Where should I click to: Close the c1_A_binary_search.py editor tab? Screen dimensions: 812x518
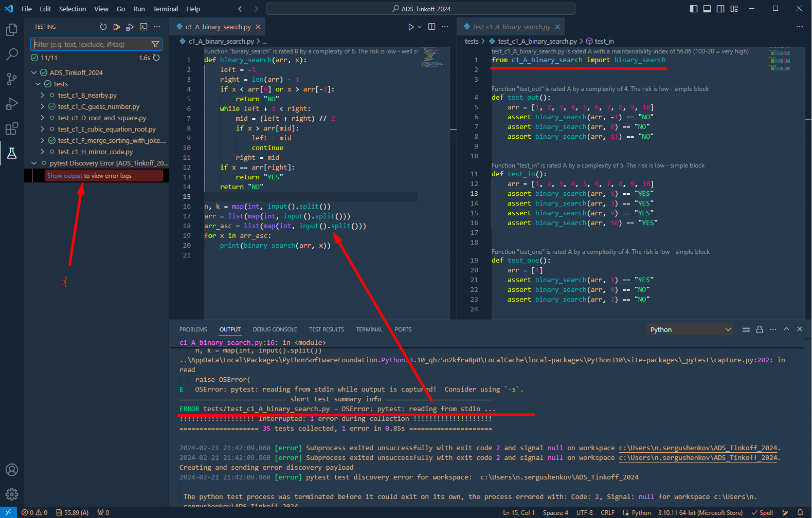click(x=258, y=27)
